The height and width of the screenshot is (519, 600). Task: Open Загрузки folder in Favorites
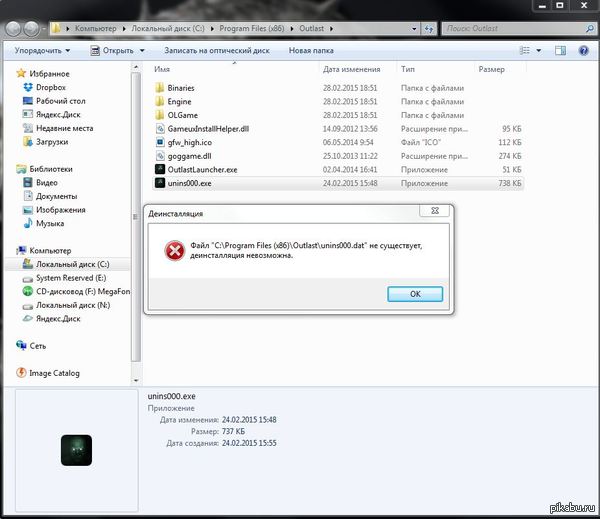[46, 142]
